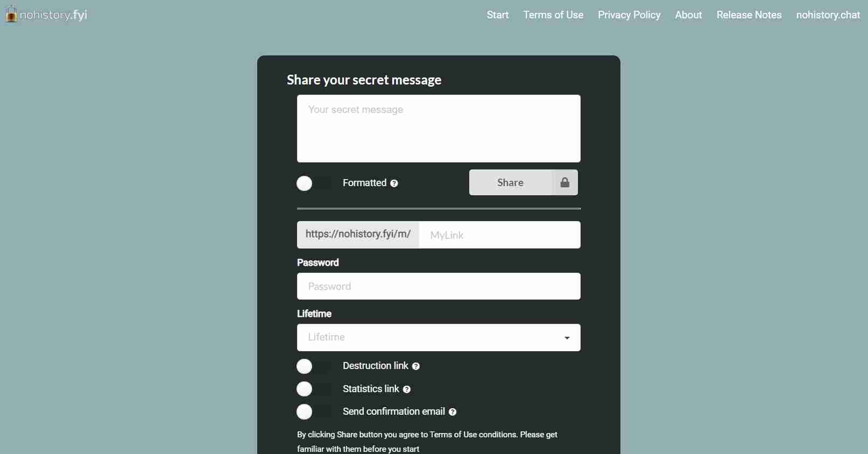Image resolution: width=868 pixels, height=454 pixels.
Task: Open the Release Notes page
Action: (749, 15)
